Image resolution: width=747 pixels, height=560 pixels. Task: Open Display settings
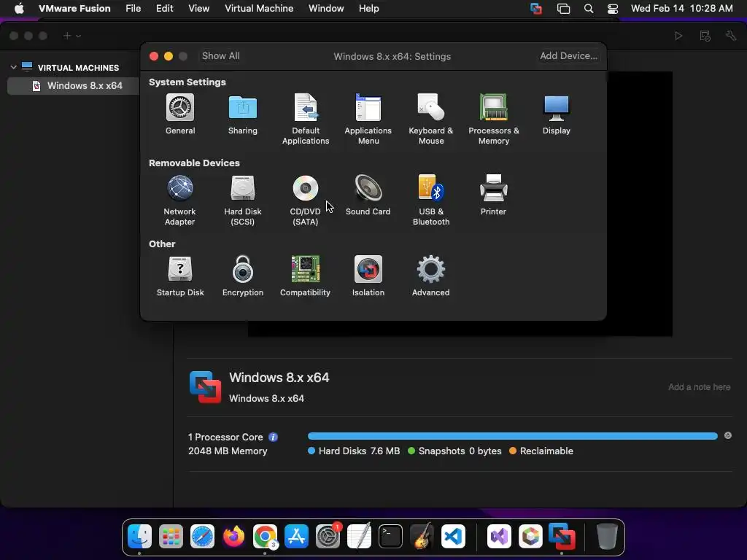[556, 114]
